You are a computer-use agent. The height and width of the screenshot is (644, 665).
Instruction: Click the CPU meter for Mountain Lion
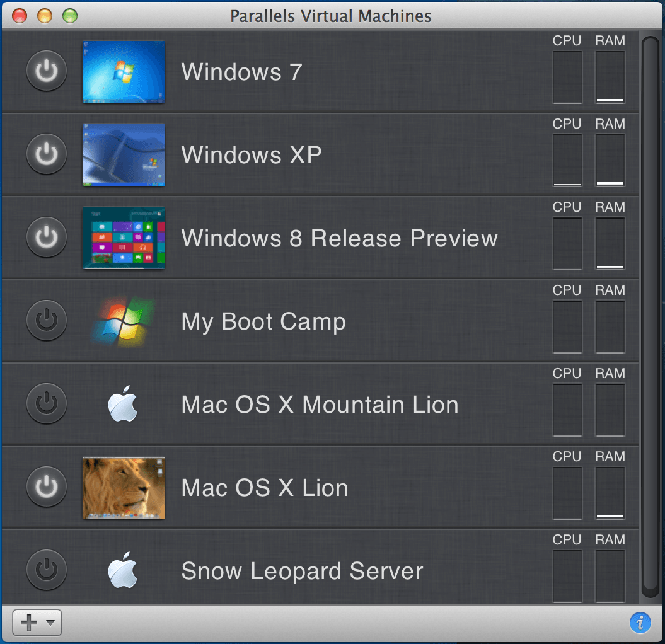[567, 410]
